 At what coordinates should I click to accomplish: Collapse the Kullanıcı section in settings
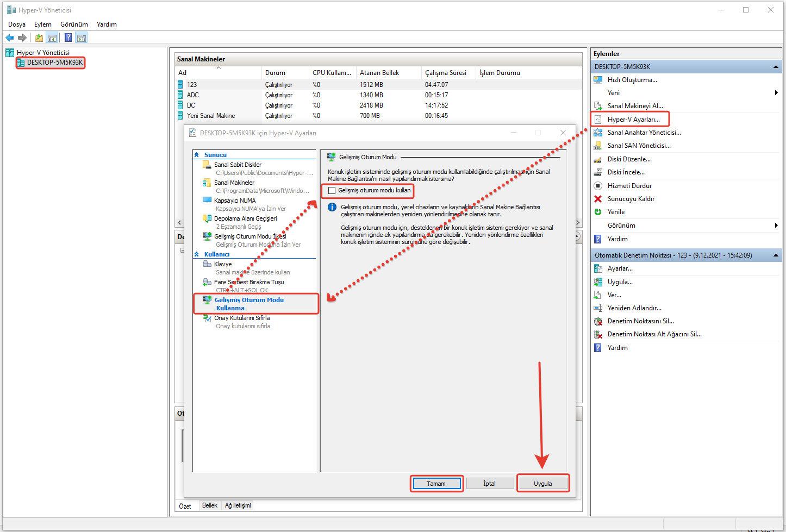pos(197,254)
